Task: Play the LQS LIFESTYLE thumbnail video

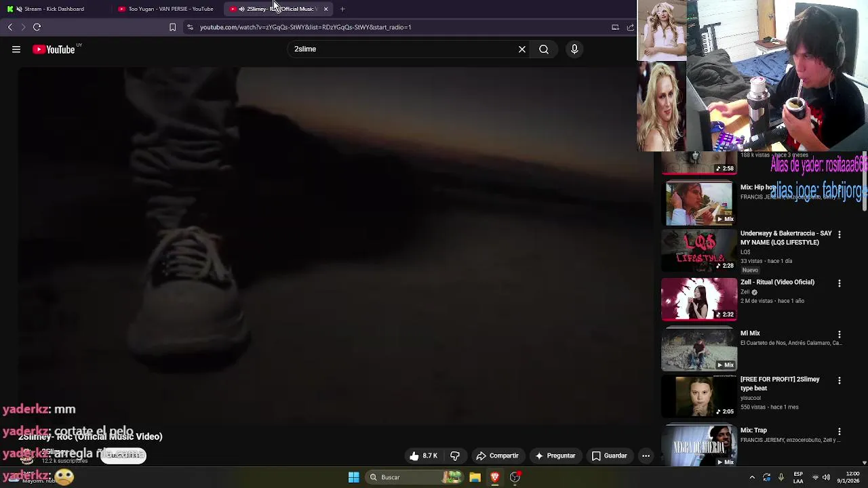Action: (x=698, y=250)
